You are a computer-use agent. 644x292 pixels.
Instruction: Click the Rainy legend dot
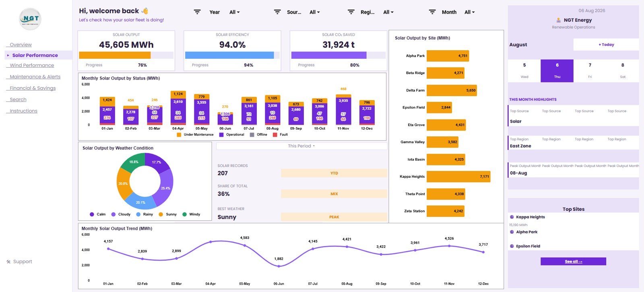point(138,214)
